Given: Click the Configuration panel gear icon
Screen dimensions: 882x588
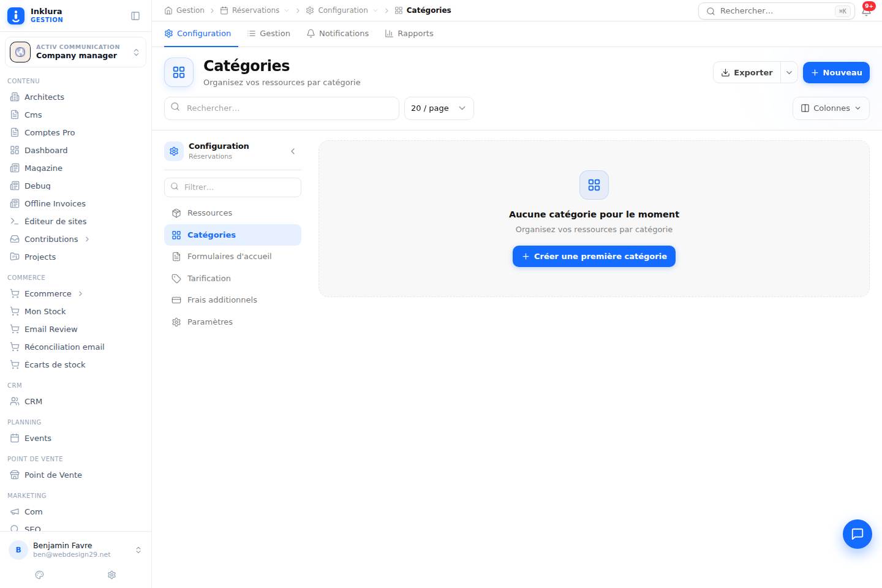Looking at the screenshot, I should pyautogui.click(x=174, y=151).
